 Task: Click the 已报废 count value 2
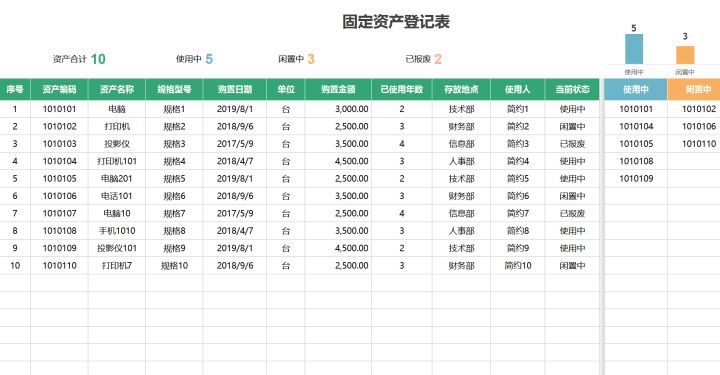pos(438,59)
